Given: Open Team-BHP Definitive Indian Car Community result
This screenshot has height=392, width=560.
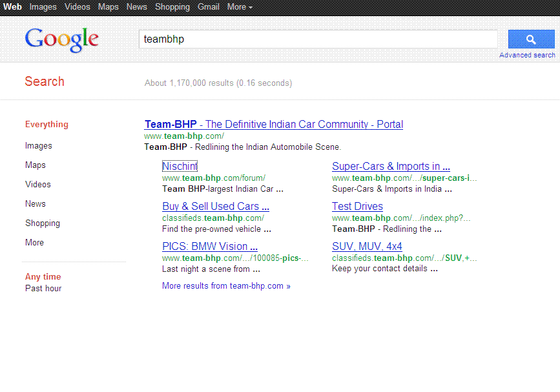Looking at the screenshot, I should point(274,124).
